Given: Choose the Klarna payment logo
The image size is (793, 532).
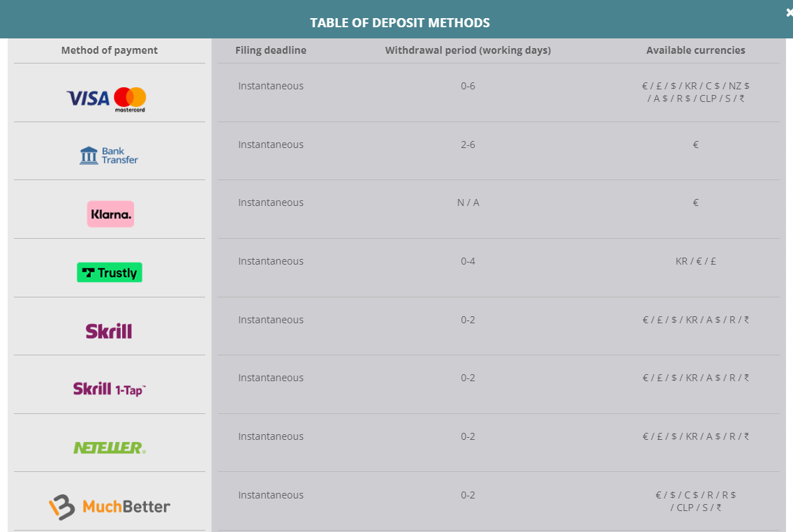Looking at the screenshot, I should [x=110, y=214].
